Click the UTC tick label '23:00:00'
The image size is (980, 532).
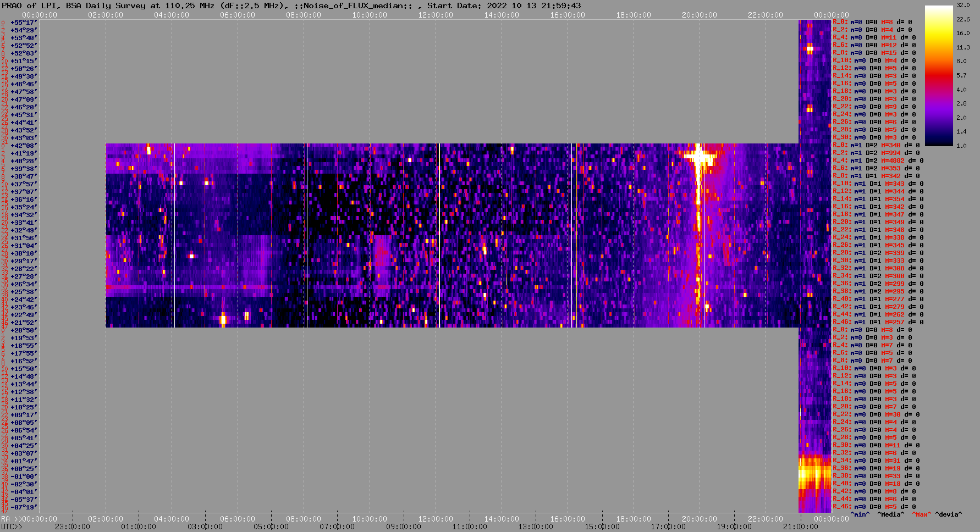[73, 527]
